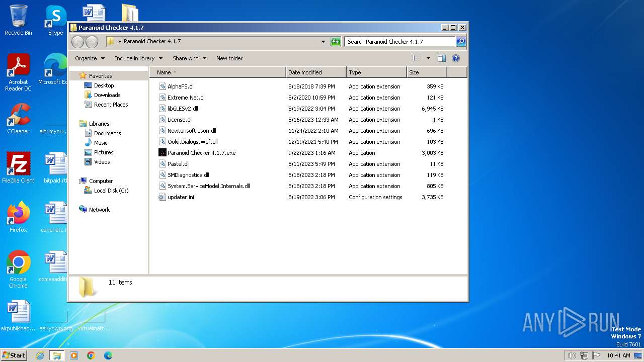Viewport: 644px width, 362px height.
Task: Open Local Disk (C:)
Action: (x=111, y=191)
